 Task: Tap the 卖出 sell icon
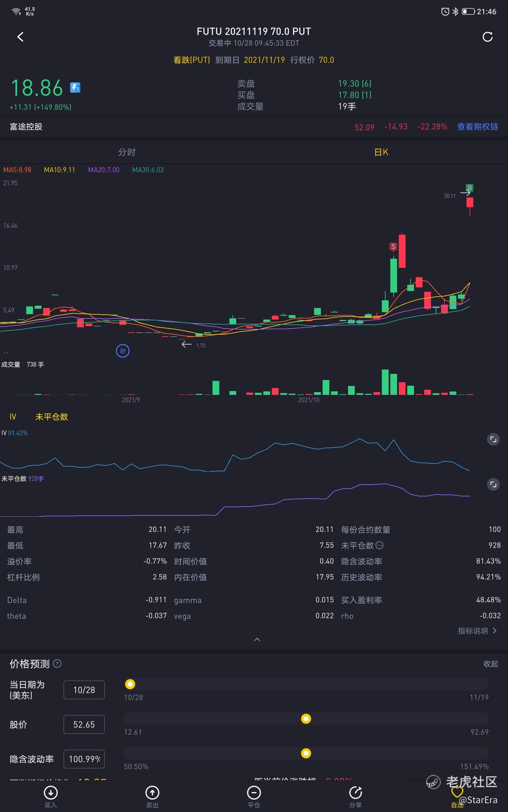point(152,793)
